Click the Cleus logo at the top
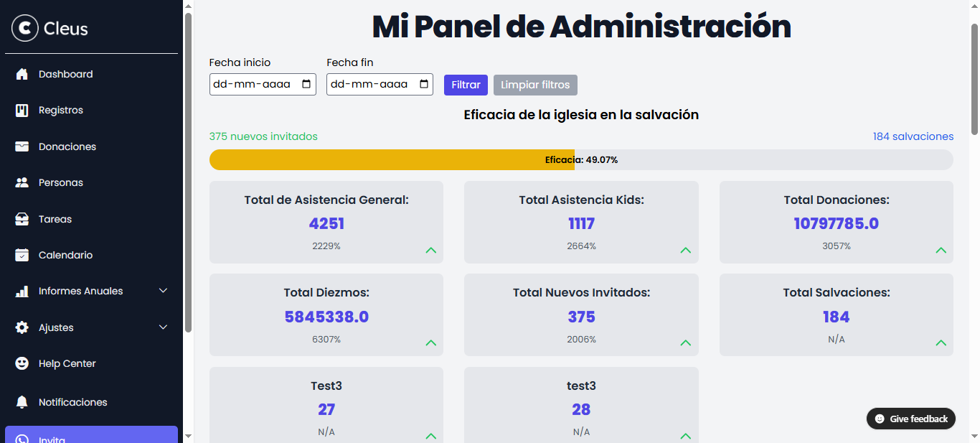This screenshot has height=443, width=980. click(x=24, y=29)
